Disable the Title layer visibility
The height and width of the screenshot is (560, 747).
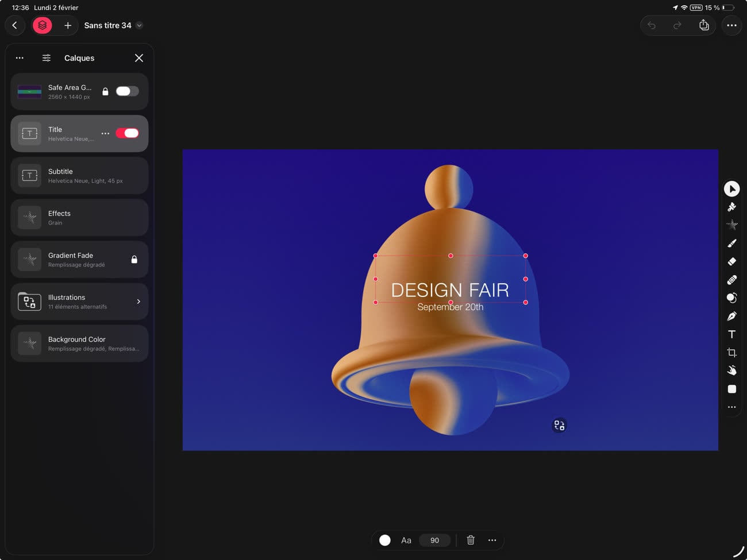127,133
